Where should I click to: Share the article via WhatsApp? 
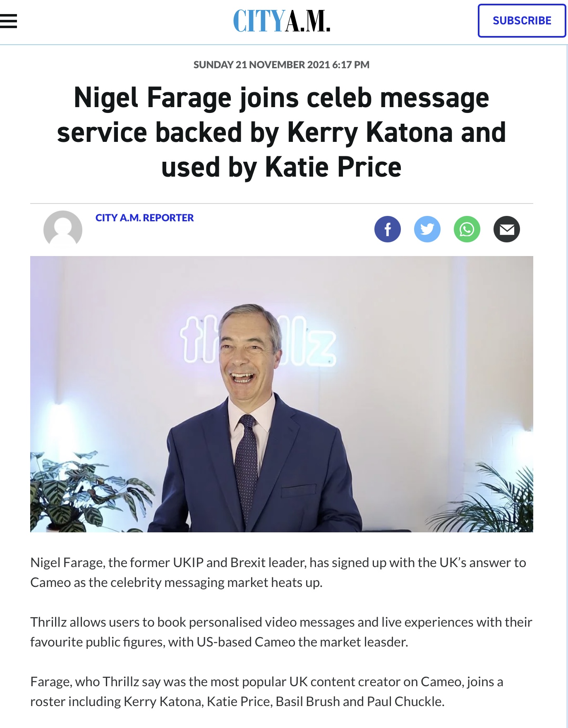[x=467, y=229]
